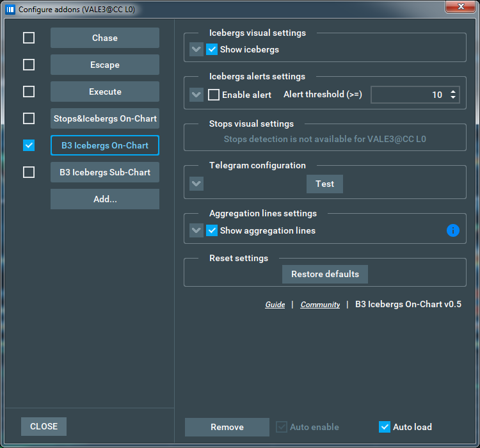Select the B3 Icebergs Sub-Chart addon
This screenshot has width=480, height=448.
tap(105, 172)
